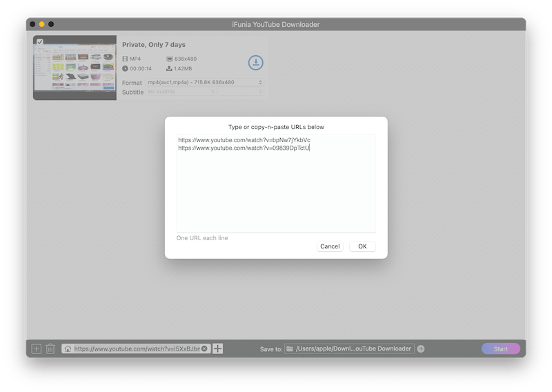552x392 pixels.
Task: Select the video preview thumbnail
Action: (75, 68)
